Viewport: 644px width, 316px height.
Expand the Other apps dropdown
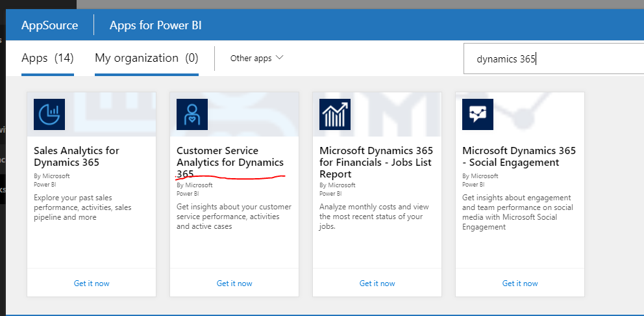[x=257, y=59]
